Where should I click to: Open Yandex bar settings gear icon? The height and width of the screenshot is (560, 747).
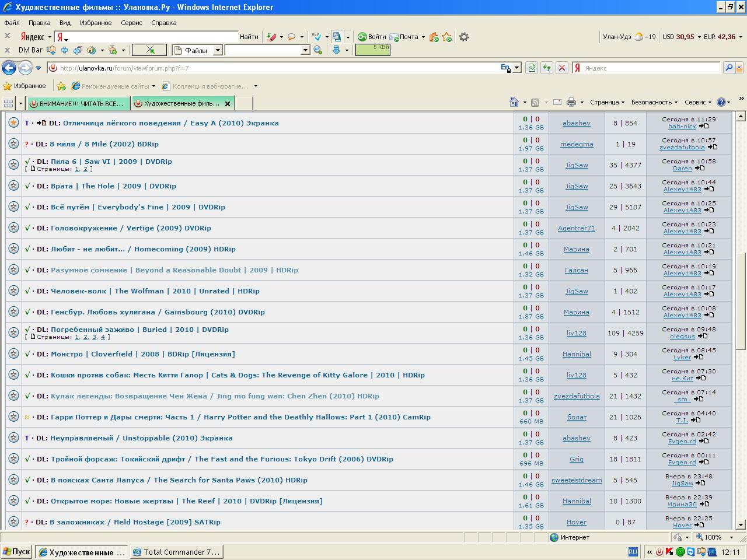click(464, 37)
